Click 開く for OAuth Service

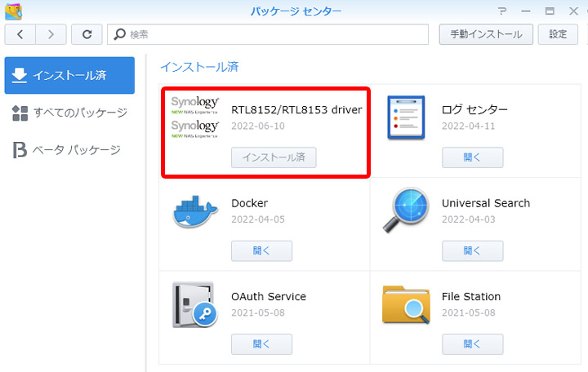[262, 344]
